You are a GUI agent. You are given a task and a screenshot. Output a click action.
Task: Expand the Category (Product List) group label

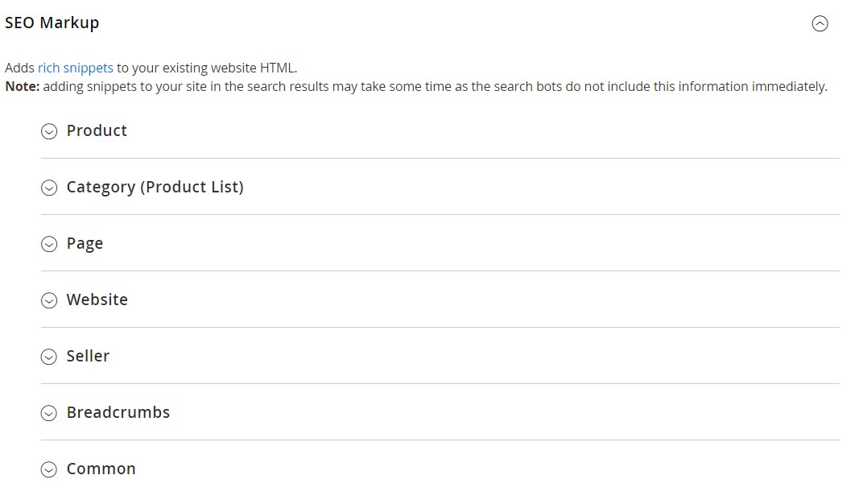(x=155, y=187)
